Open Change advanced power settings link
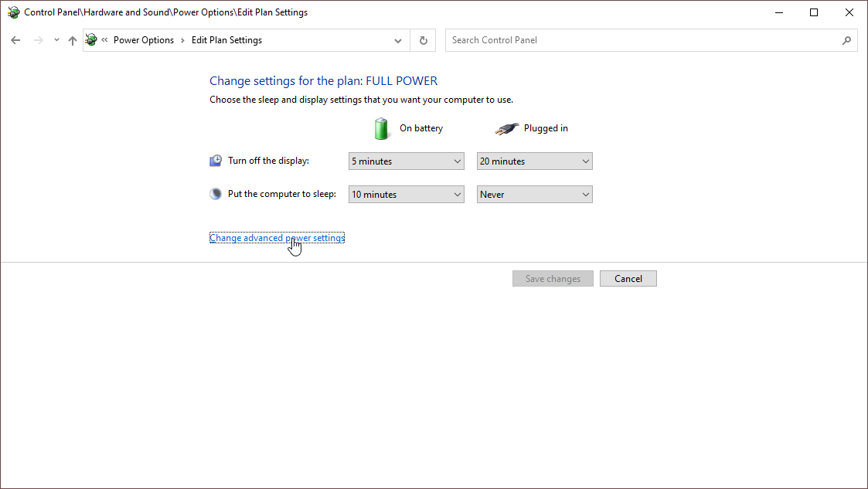Screen dimensions: 868x489 pyautogui.click(x=277, y=237)
